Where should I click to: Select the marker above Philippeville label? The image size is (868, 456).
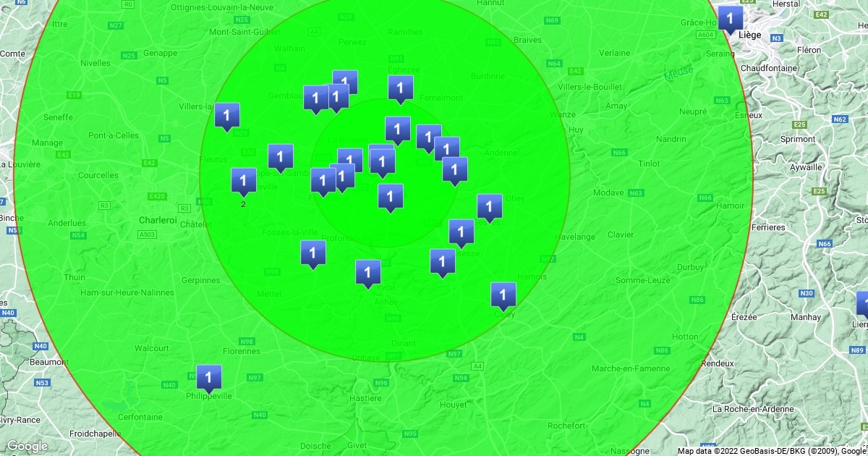pyautogui.click(x=209, y=379)
